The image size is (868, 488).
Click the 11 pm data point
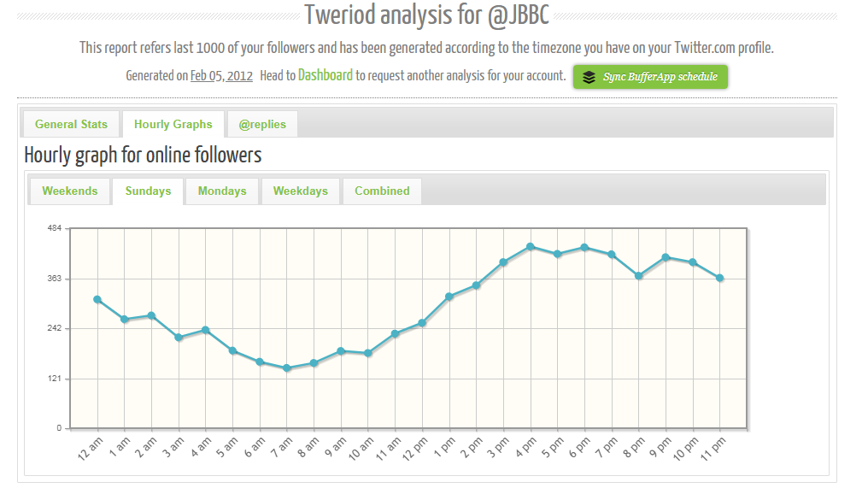click(x=720, y=278)
